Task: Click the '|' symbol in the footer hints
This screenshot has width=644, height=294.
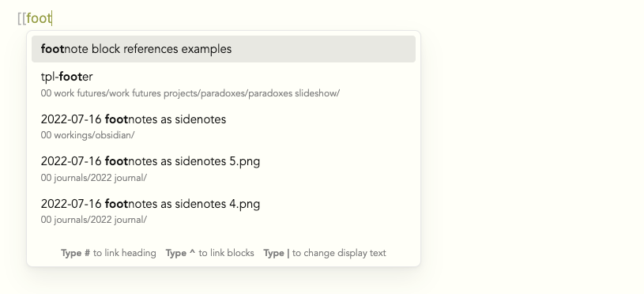Action: 288,253
